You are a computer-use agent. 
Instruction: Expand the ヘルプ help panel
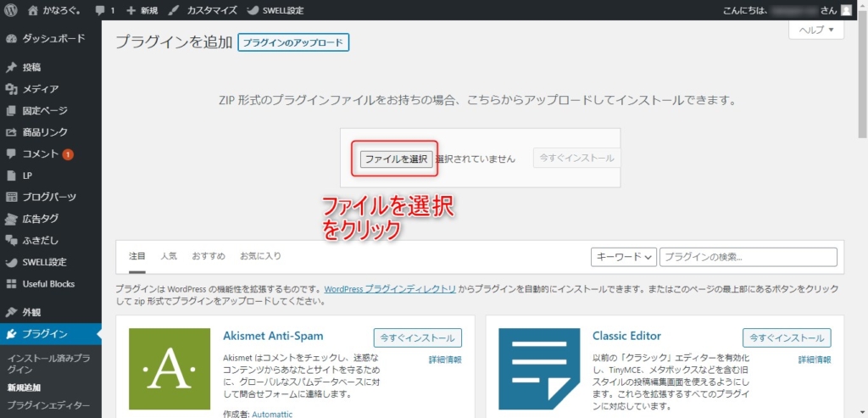click(816, 30)
